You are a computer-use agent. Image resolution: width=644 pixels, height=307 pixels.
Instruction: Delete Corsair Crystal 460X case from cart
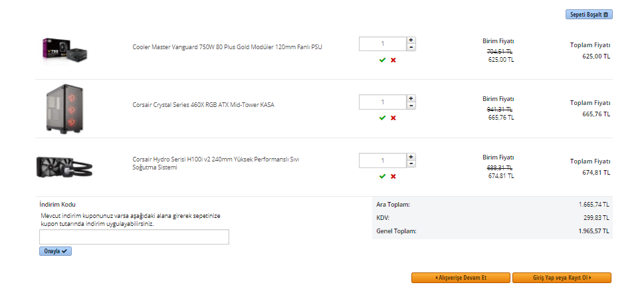[x=393, y=118]
